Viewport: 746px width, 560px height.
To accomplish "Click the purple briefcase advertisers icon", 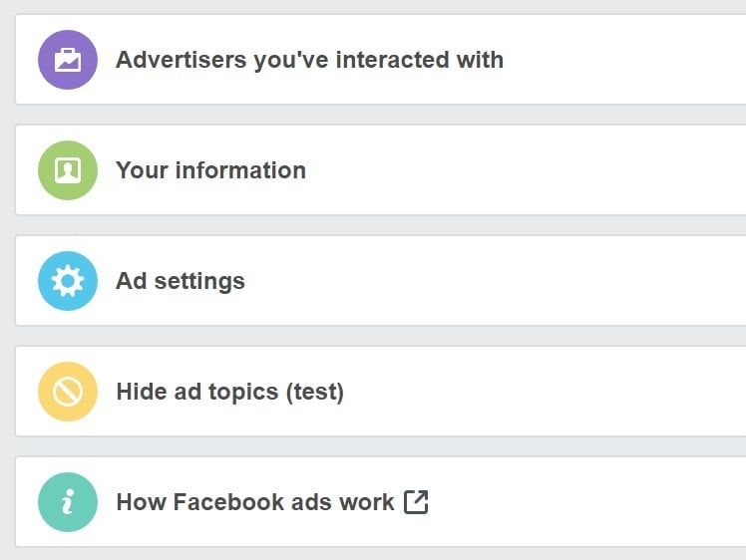I will click(x=68, y=60).
